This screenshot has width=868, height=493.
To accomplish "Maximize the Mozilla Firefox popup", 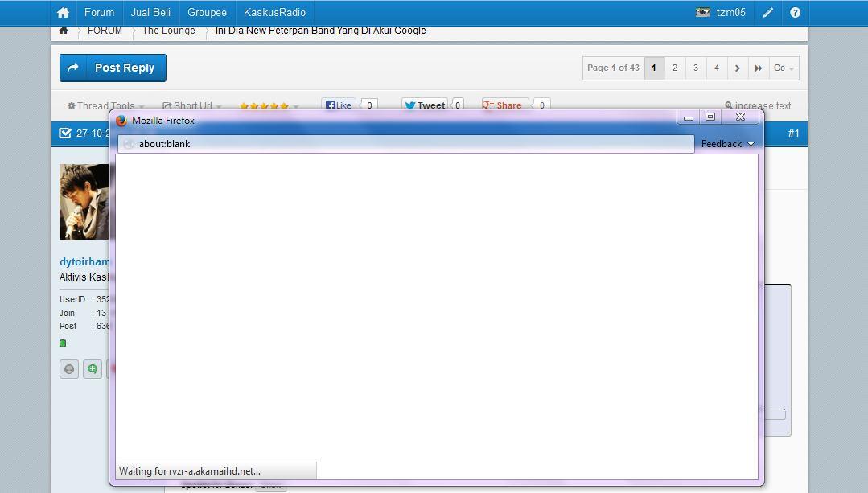I will tap(710, 117).
